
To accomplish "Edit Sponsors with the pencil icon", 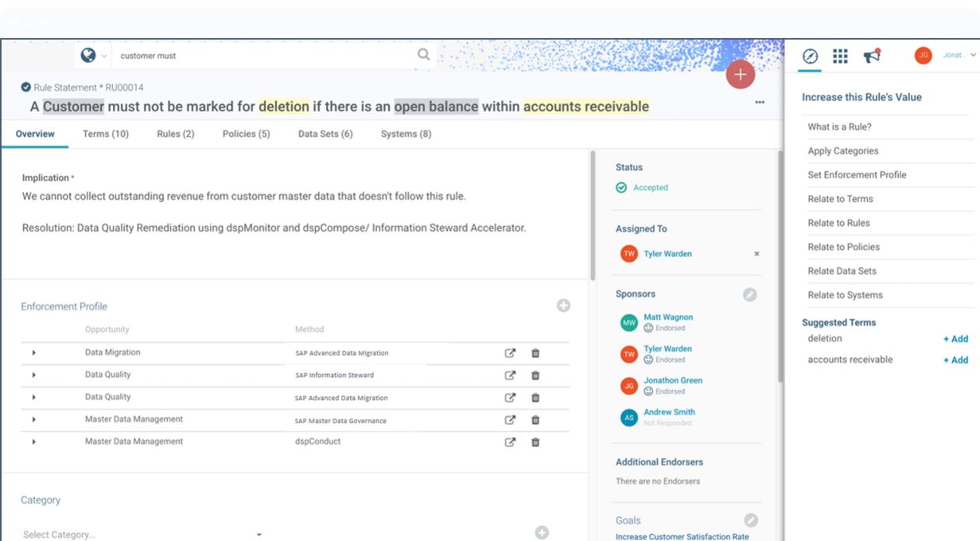I will pos(749,294).
